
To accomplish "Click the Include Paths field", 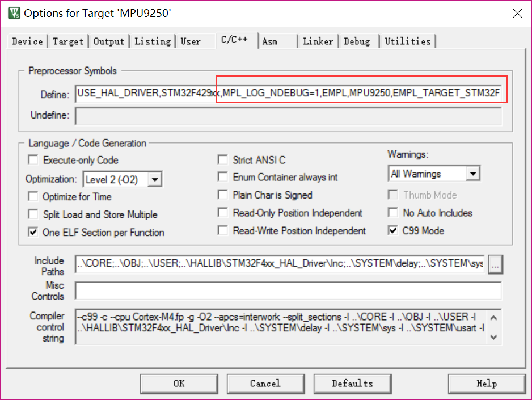I will pos(280,264).
